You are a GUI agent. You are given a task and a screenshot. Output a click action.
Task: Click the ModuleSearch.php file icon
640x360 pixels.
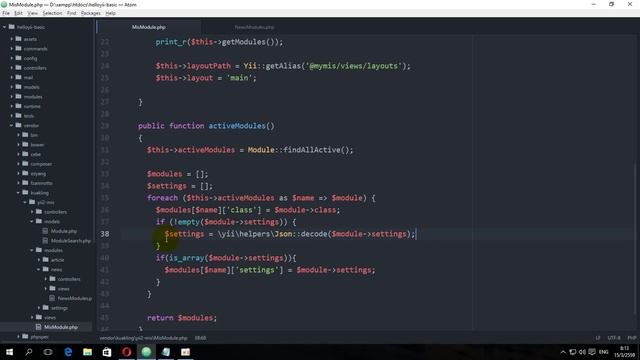pos(45,240)
